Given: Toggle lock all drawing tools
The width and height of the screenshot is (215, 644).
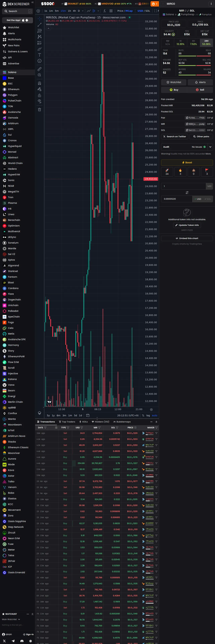Looking at the screenshot, I should pyautogui.click(x=40, y=95).
